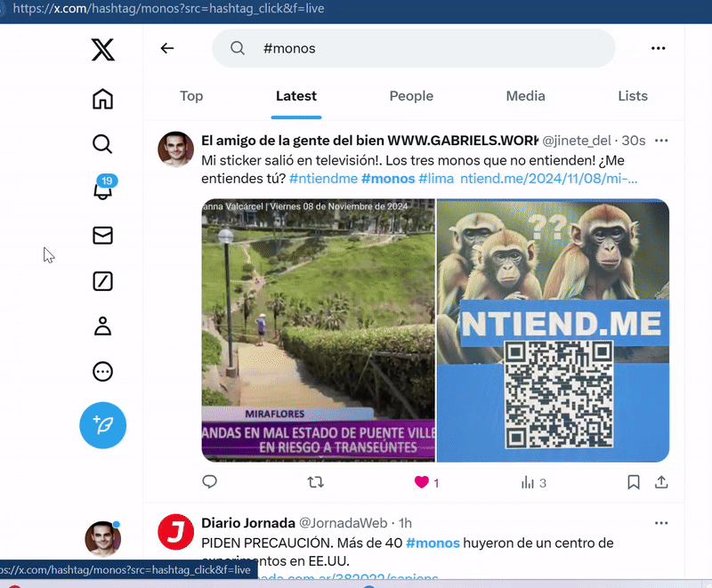Open Grok slash-box icon in sidebar
Viewport: 712px width, 588px height.
pos(103,281)
